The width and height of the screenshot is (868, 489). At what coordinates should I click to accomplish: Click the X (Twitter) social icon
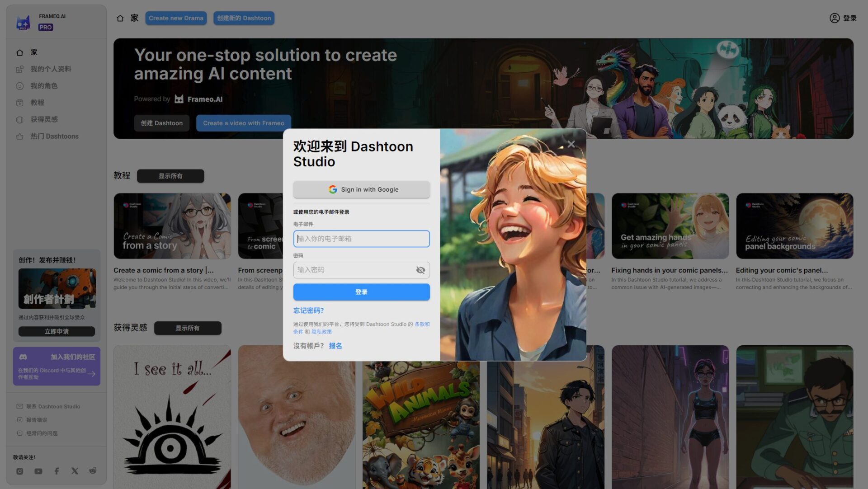[74, 470]
